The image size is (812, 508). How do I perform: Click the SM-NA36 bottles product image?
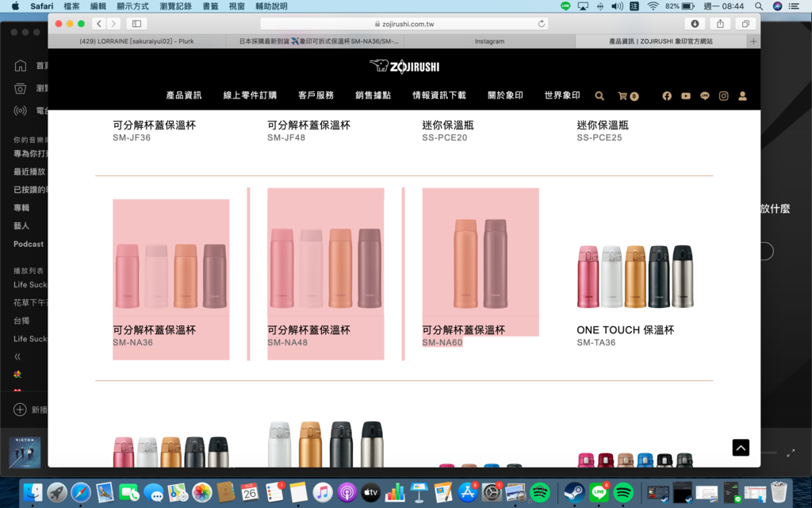pos(171,276)
